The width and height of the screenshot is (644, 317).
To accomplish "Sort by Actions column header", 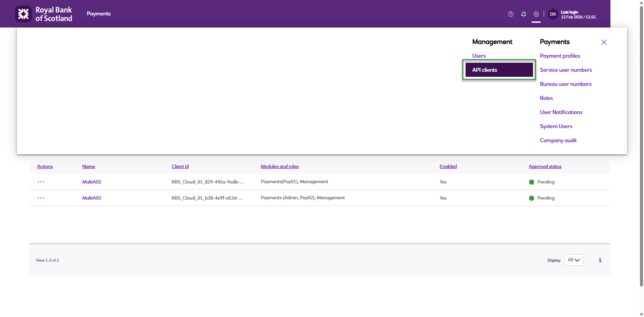I will point(45,167).
